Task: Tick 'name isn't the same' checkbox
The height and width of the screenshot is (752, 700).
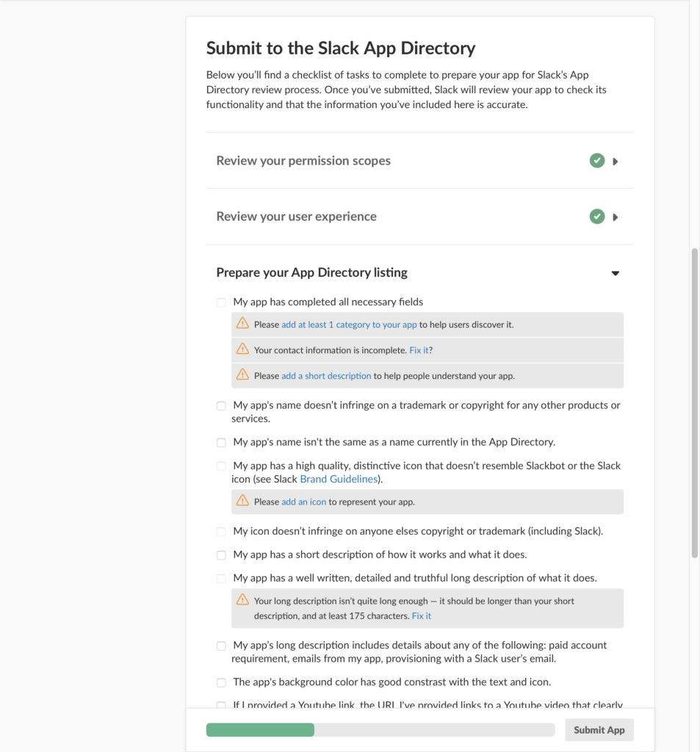Action: pos(221,442)
